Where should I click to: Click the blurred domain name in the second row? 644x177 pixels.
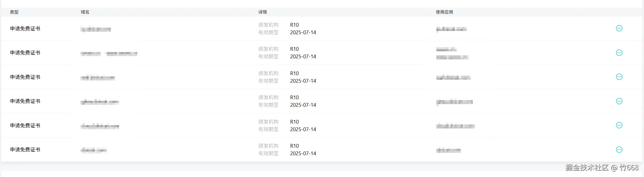(109, 54)
